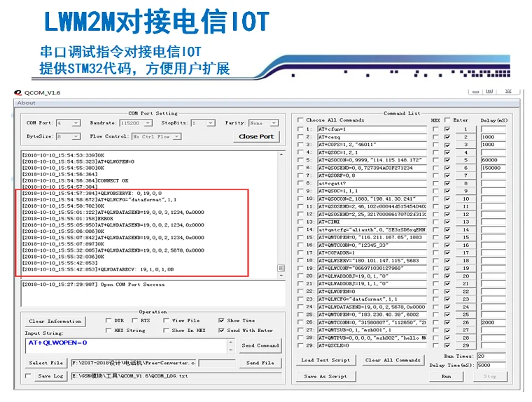Click send button number 5
This screenshot has width=532, height=402.
click(x=465, y=160)
